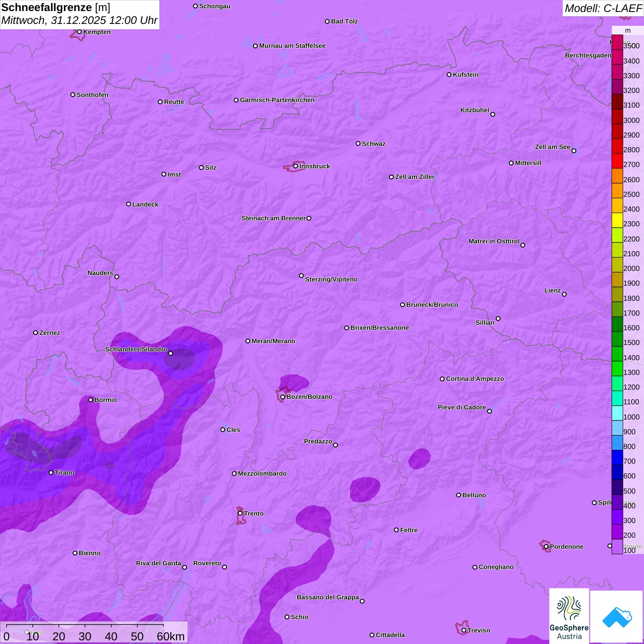Select the Bozen/Bolzano city marker
The height and width of the screenshot is (644, 644).
coord(282,397)
